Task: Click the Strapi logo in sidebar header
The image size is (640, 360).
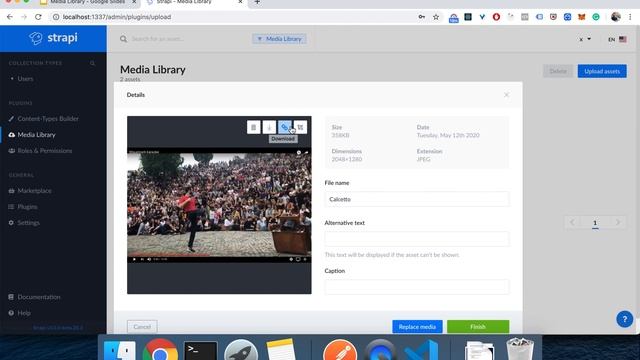Action: tap(53, 38)
